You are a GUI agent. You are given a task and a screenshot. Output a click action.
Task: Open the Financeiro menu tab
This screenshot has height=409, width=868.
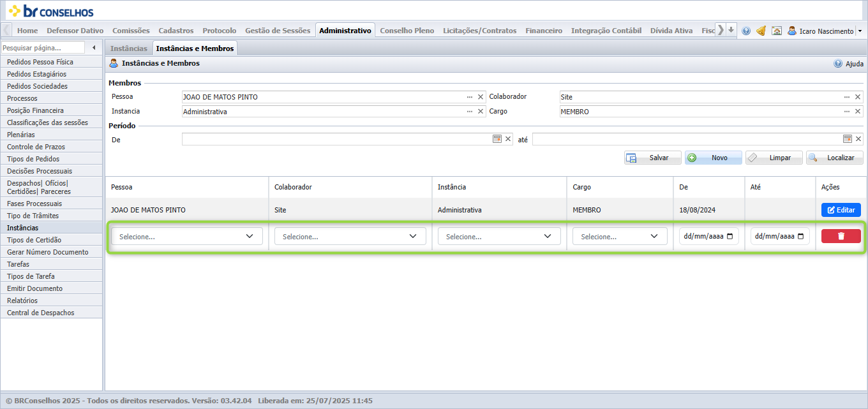tap(544, 31)
